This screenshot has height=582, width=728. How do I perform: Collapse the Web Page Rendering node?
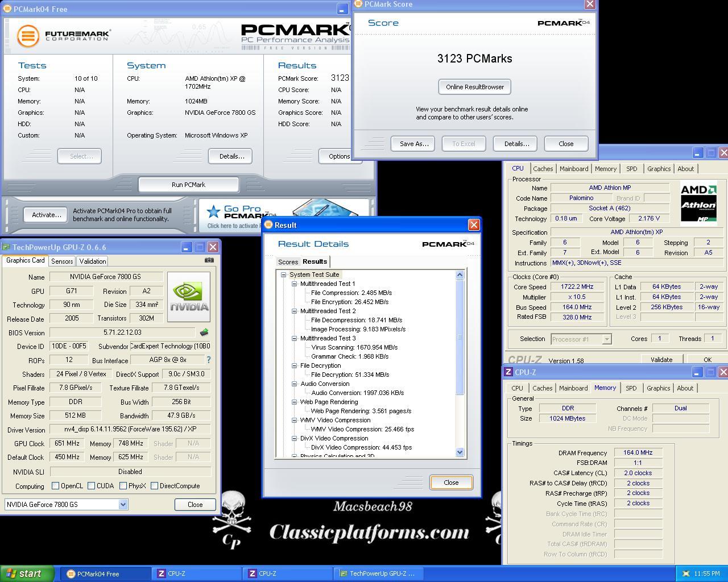pyautogui.click(x=294, y=402)
